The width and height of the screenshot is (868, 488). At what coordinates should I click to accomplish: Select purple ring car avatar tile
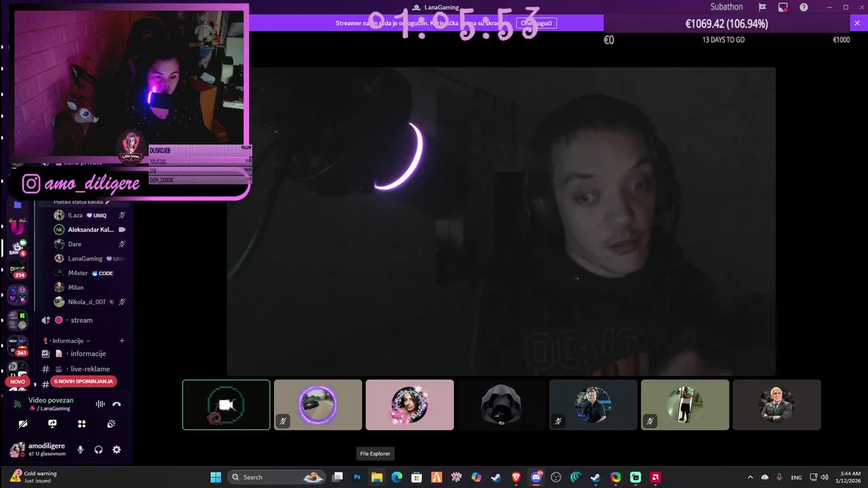[x=318, y=405]
